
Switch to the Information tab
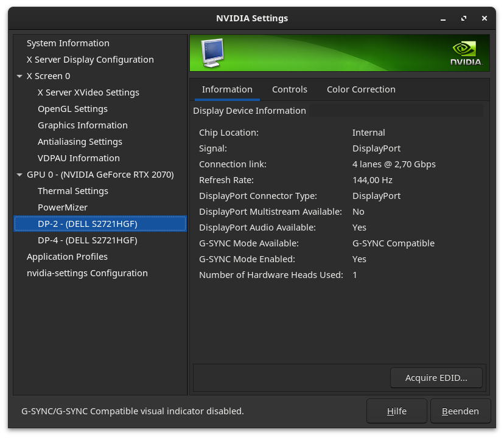point(227,89)
